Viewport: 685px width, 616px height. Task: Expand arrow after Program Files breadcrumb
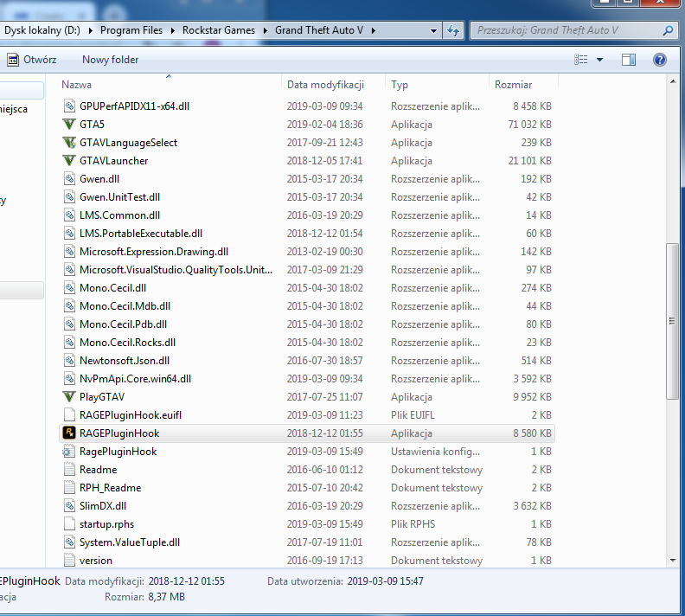point(173,30)
